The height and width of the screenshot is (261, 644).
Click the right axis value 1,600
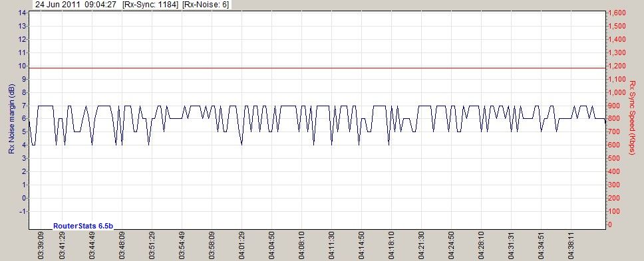[x=617, y=13]
